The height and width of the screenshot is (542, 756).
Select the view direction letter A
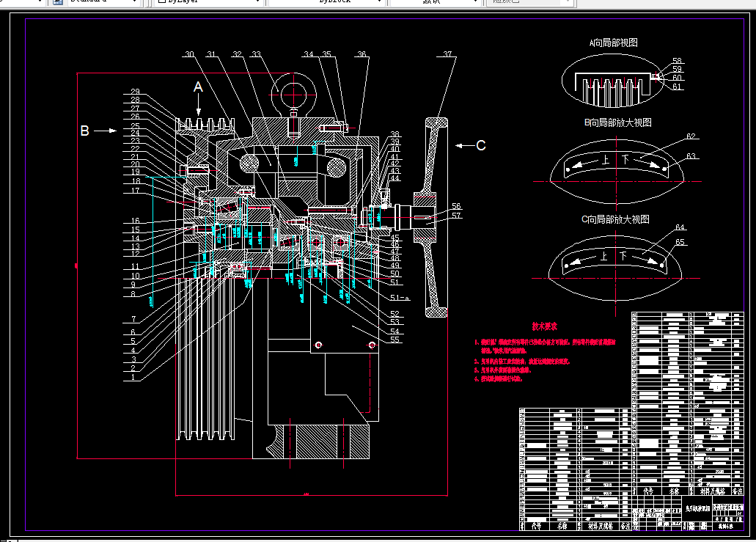coord(198,87)
